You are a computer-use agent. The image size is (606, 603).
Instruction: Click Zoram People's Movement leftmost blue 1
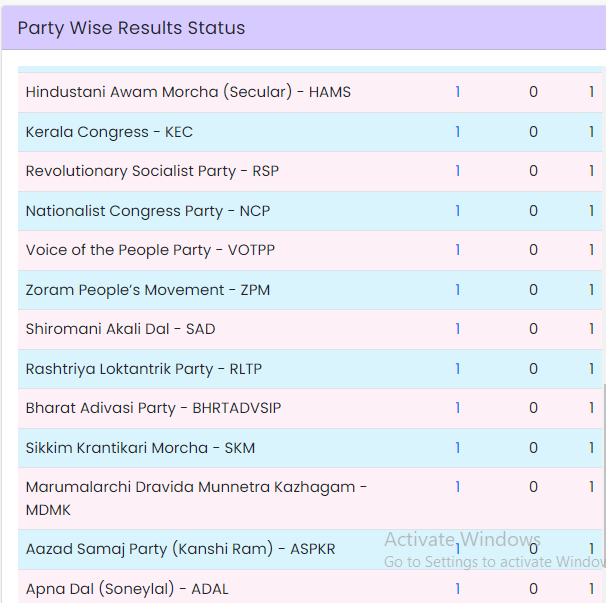pos(458,290)
